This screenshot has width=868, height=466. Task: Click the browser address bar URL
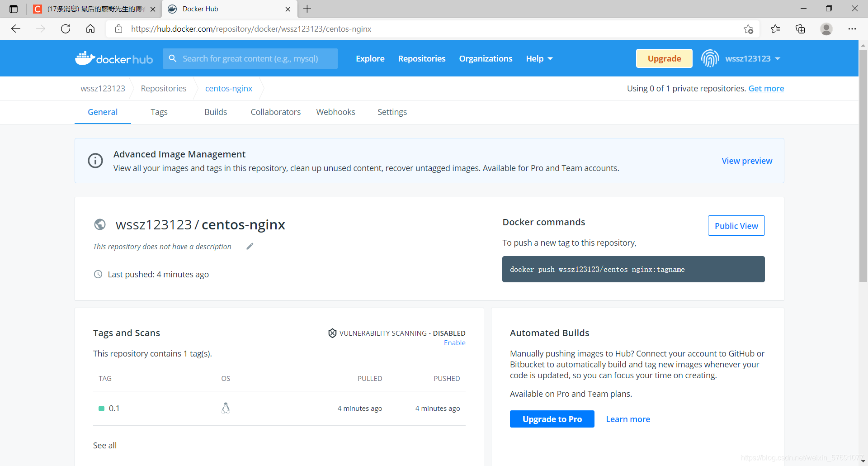[251, 29]
